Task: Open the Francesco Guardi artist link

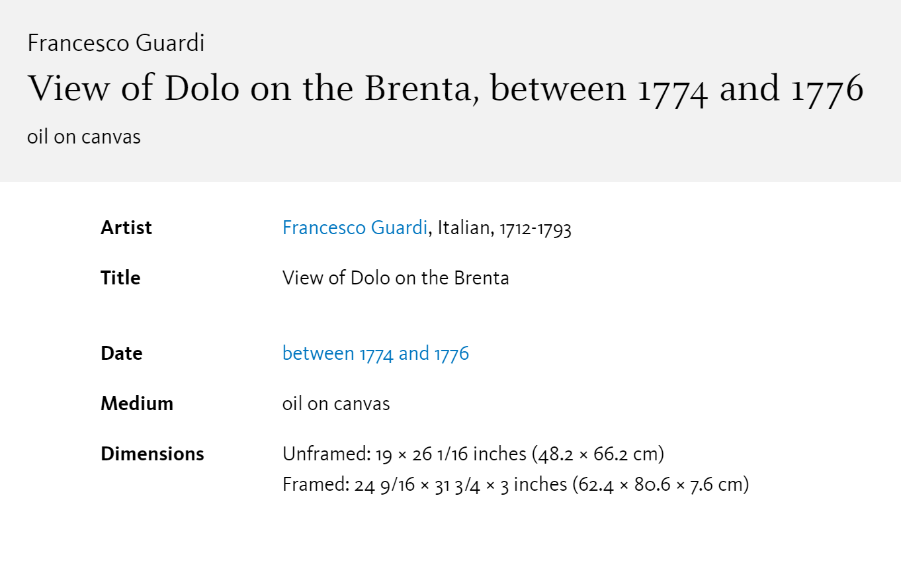Action: click(x=355, y=228)
